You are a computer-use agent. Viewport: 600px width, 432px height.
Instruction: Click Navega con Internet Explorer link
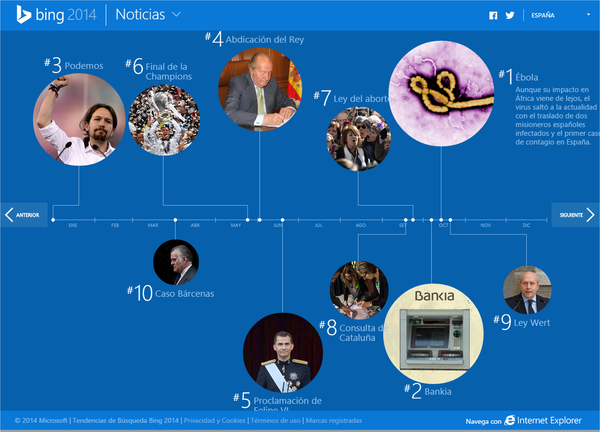523,421
